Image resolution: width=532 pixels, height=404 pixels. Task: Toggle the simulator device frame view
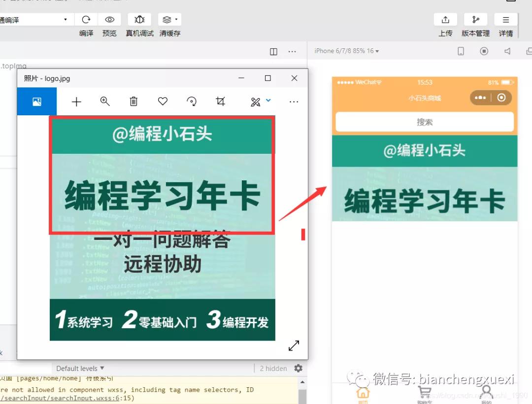coord(461,51)
